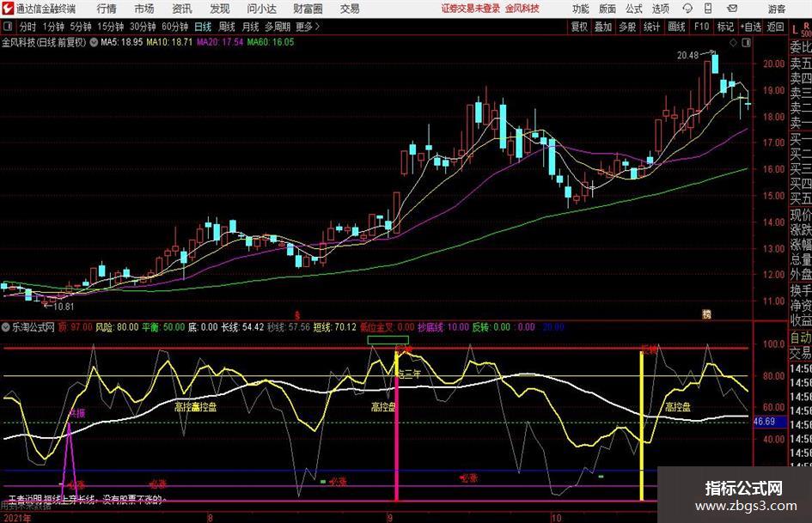Click the red S marker below chart
The image size is (812, 523).
pyautogui.click(x=297, y=315)
